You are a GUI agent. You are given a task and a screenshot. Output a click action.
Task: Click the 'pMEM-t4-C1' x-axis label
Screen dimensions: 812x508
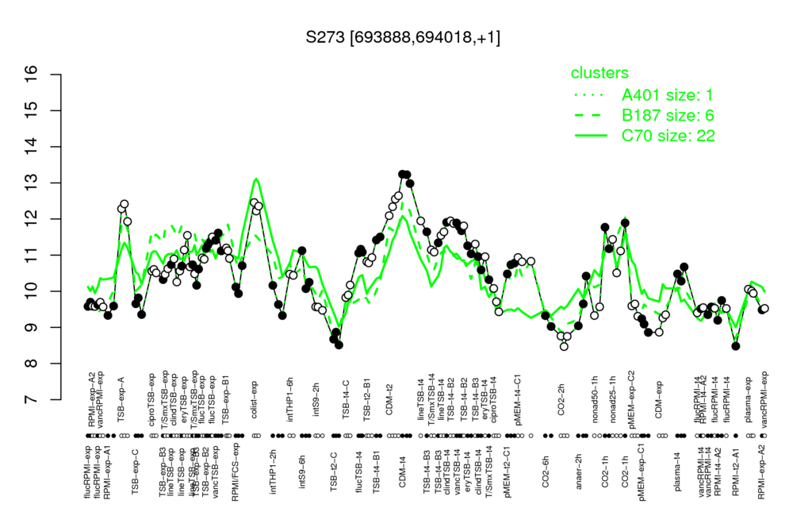[x=518, y=398]
